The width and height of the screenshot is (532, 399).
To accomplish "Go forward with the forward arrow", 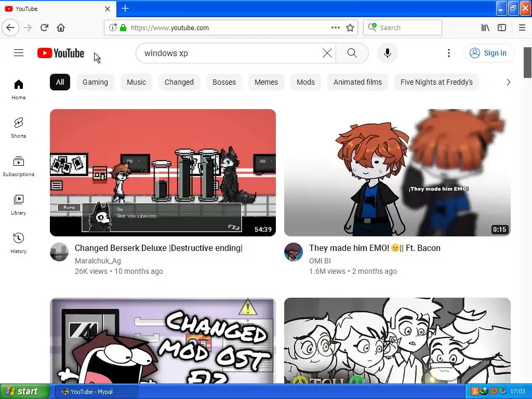I will (x=28, y=28).
